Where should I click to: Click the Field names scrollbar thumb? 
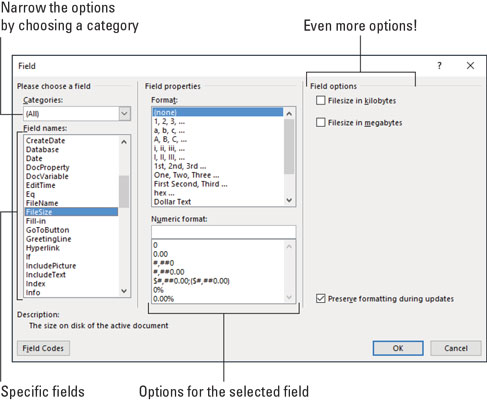124,191
